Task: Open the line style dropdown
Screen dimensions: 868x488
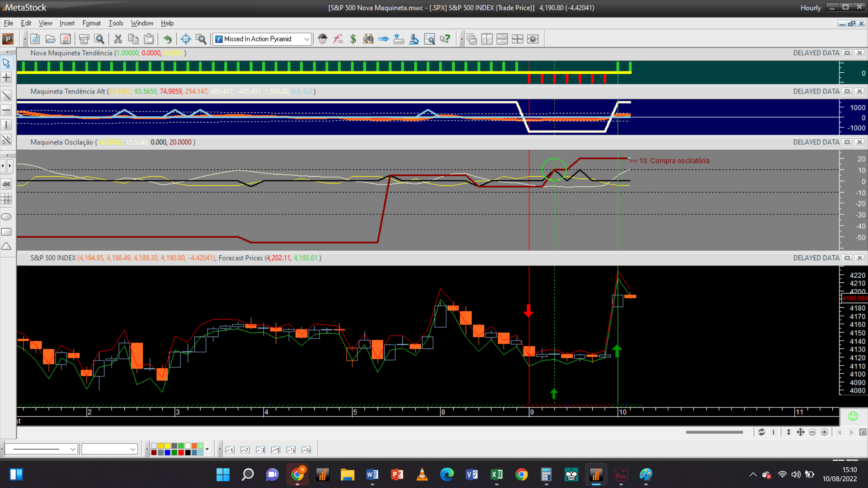Action: (x=72, y=449)
